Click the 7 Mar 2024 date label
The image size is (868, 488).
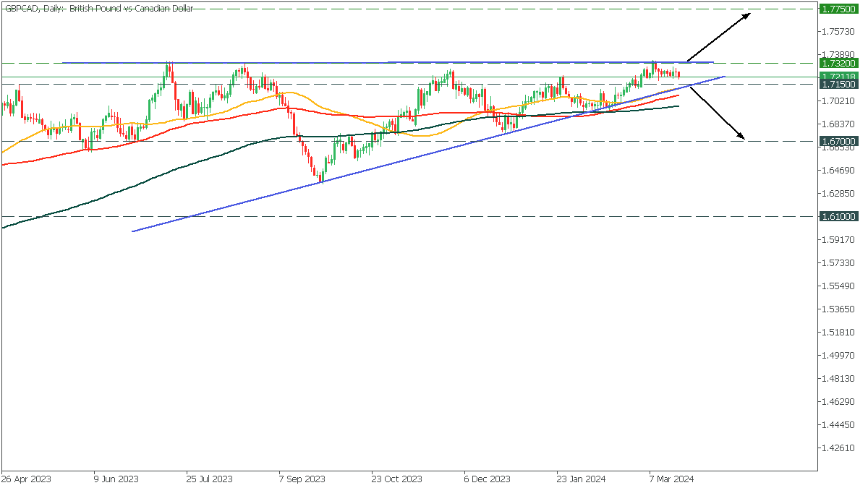(671, 479)
